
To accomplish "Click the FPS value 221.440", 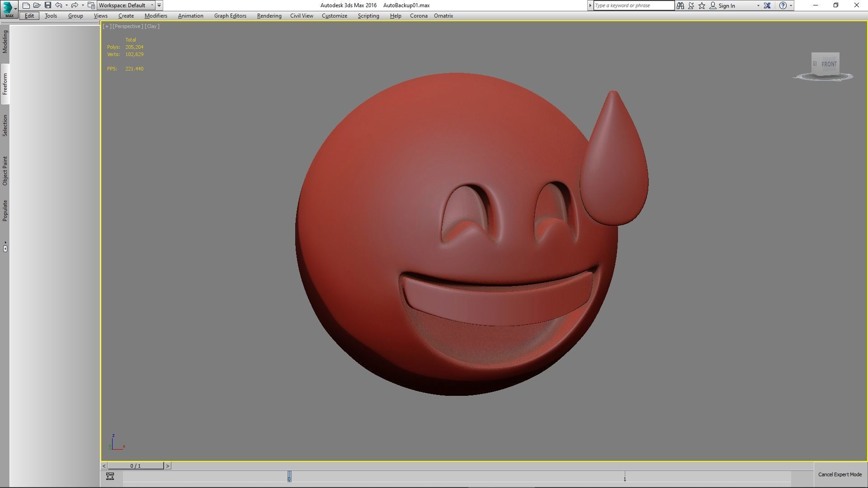I will [134, 69].
